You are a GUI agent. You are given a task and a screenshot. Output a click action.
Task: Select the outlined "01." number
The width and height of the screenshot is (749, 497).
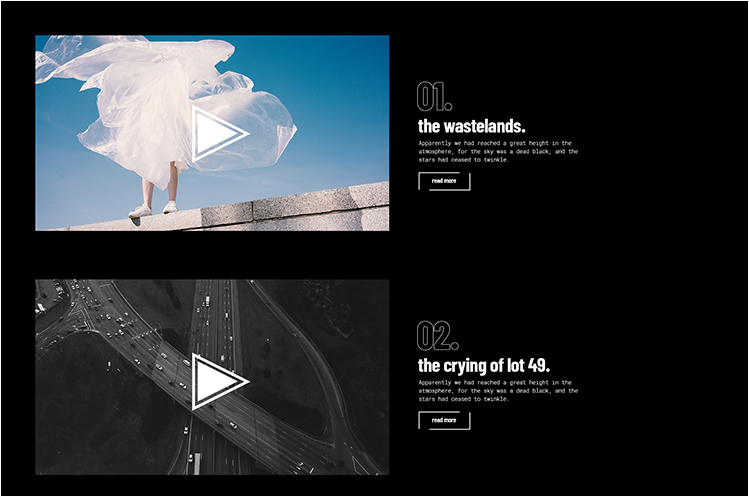[434, 97]
